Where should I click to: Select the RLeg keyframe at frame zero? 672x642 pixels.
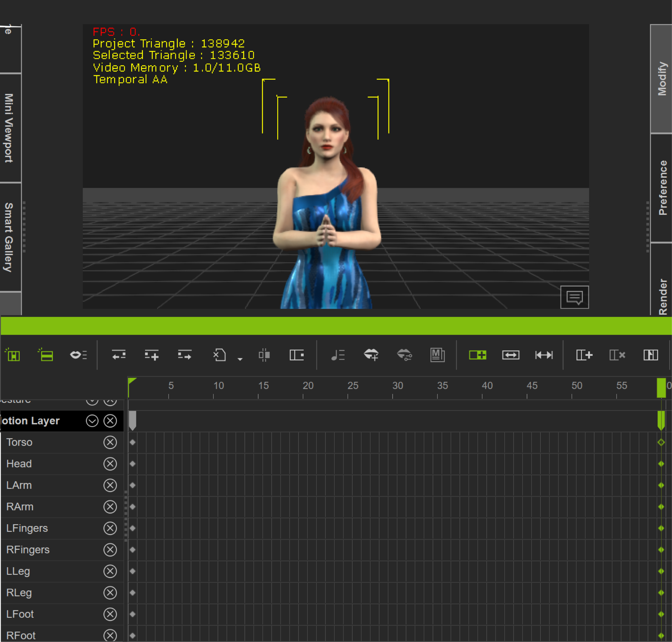pyautogui.click(x=132, y=593)
